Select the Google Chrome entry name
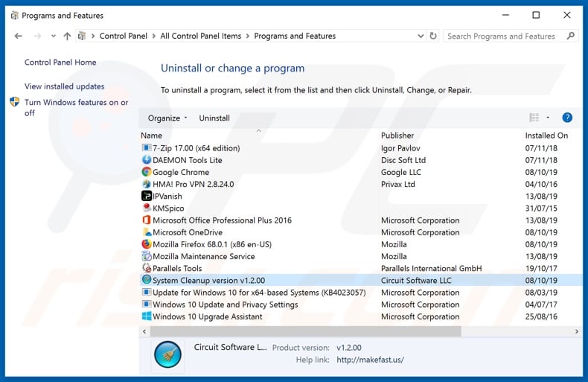Image resolution: width=588 pixels, height=382 pixels. point(181,172)
